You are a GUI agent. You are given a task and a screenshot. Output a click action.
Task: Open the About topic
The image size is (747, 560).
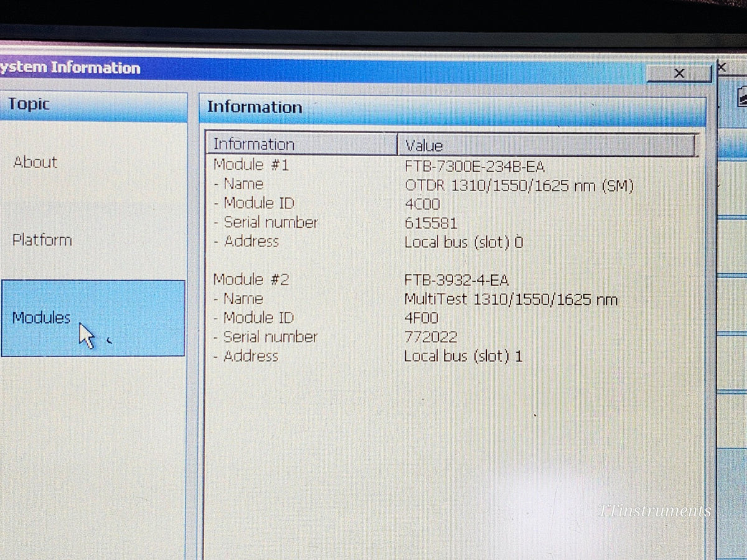35,162
